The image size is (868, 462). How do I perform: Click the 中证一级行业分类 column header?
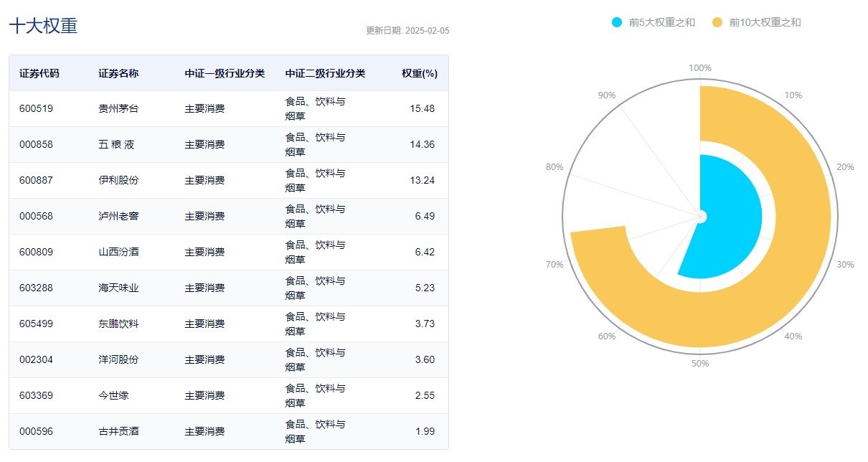coord(225,73)
